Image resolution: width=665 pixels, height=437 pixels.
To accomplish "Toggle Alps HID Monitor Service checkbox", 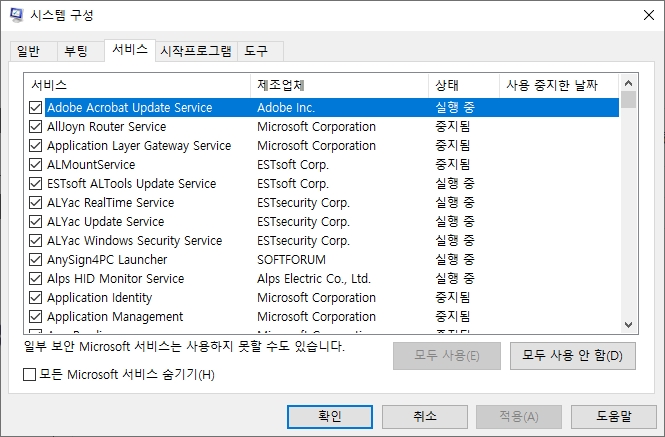I will coord(36,278).
